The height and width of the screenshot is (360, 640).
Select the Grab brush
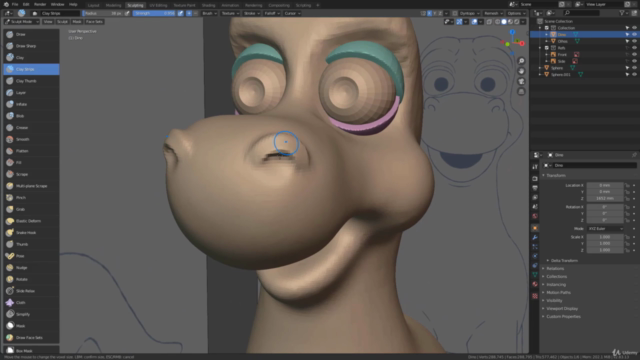click(31, 209)
